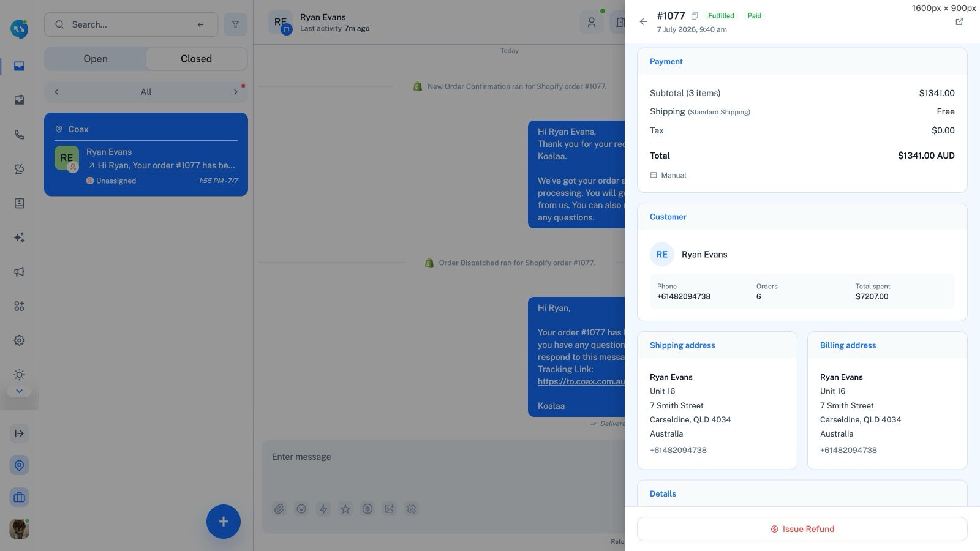Click the Billing address heading
The image size is (980, 551).
click(x=848, y=345)
